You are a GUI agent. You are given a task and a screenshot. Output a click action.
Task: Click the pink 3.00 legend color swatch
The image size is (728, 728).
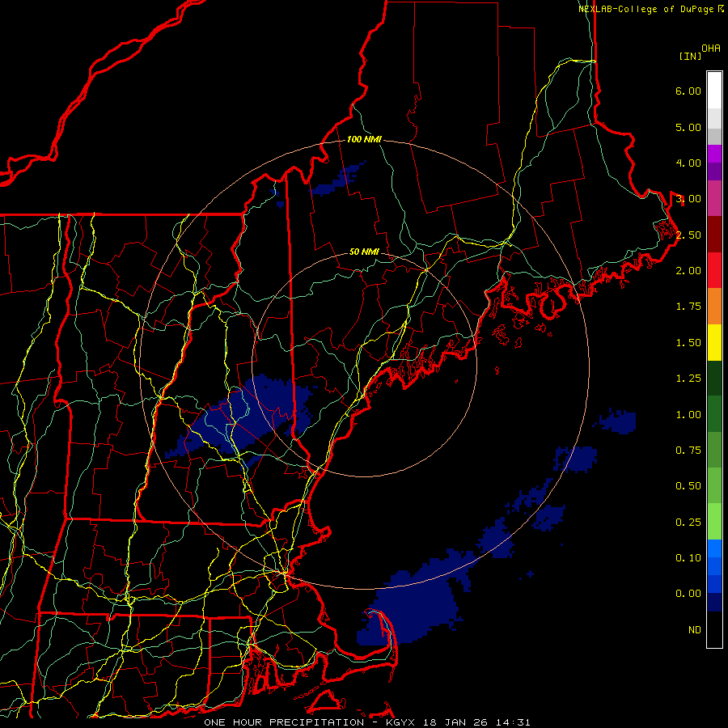[714, 198]
